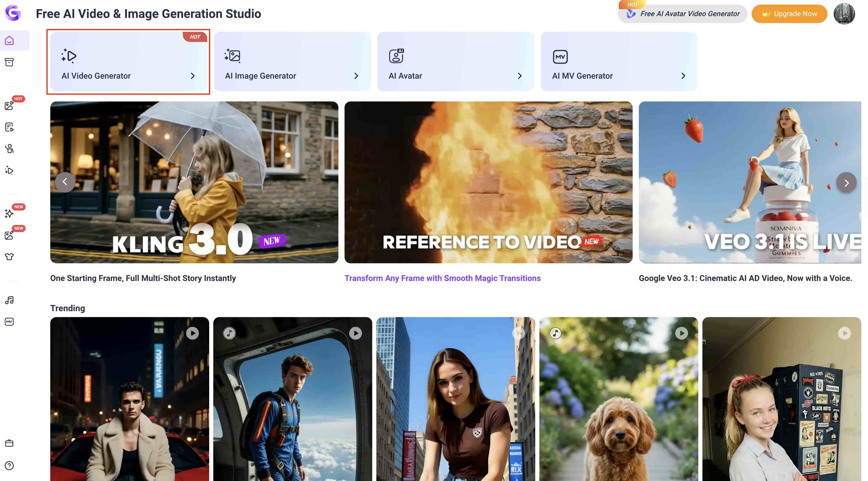
Task: Expand the AI Image Generator chevron arrow
Action: (356, 76)
